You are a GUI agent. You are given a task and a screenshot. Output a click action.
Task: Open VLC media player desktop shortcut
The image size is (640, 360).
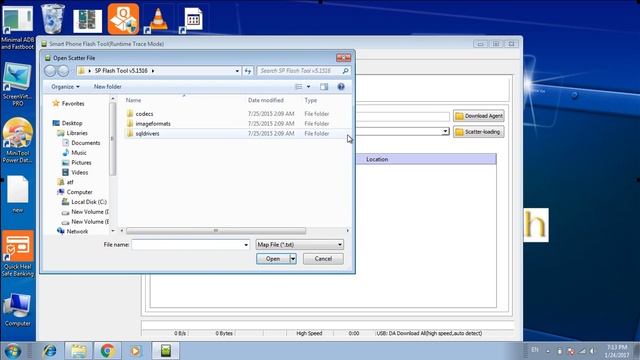click(x=158, y=19)
